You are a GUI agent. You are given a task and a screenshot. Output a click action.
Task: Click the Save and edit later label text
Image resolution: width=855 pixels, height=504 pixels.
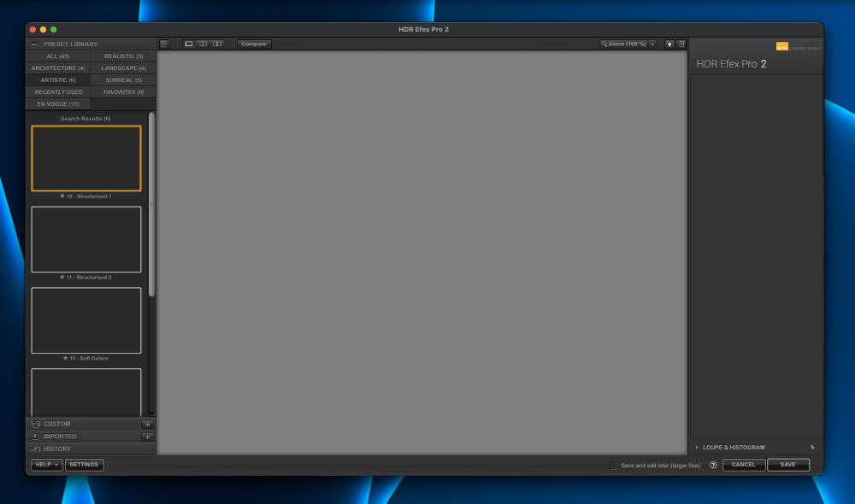point(661,466)
